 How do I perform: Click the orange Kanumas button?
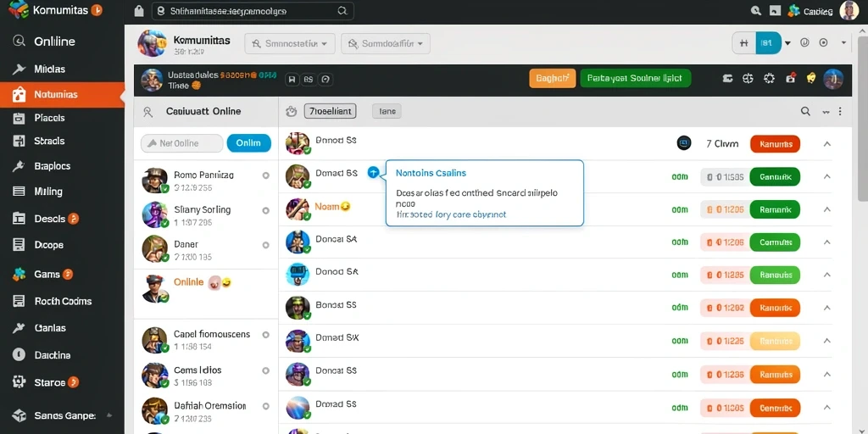tap(775, 144)
